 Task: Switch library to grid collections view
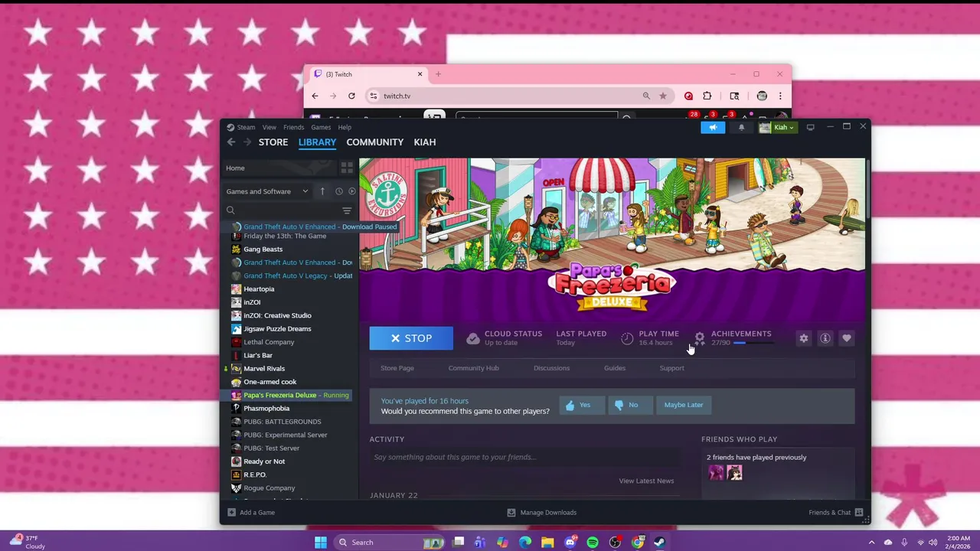(347, 168)
